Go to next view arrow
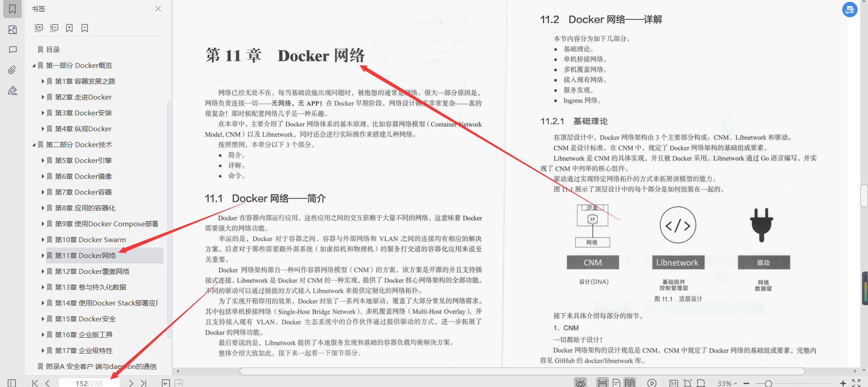 coord(179,383)
